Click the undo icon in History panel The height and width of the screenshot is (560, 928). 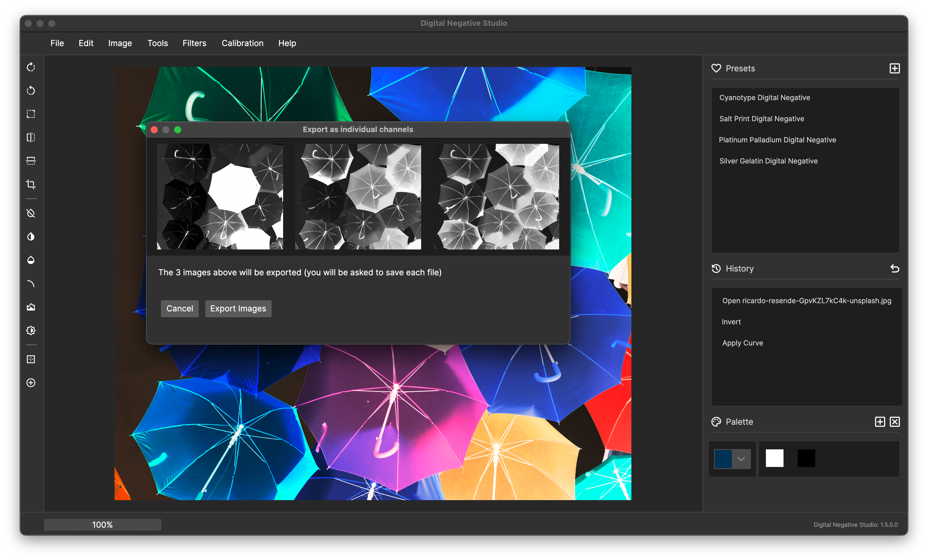click(x=895, y=268)
